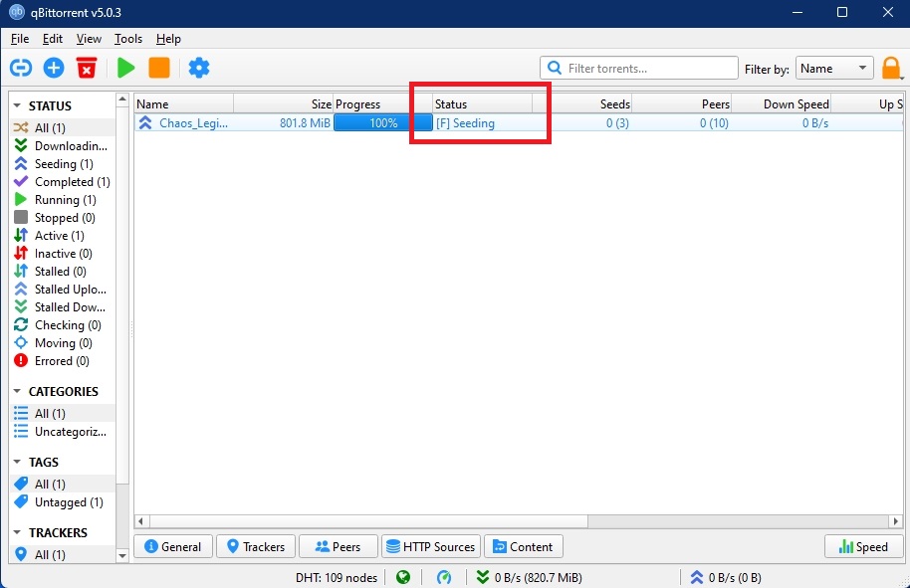Filter by Active (1) status
Screen dimensions: 910x588
tap(63, 236)
